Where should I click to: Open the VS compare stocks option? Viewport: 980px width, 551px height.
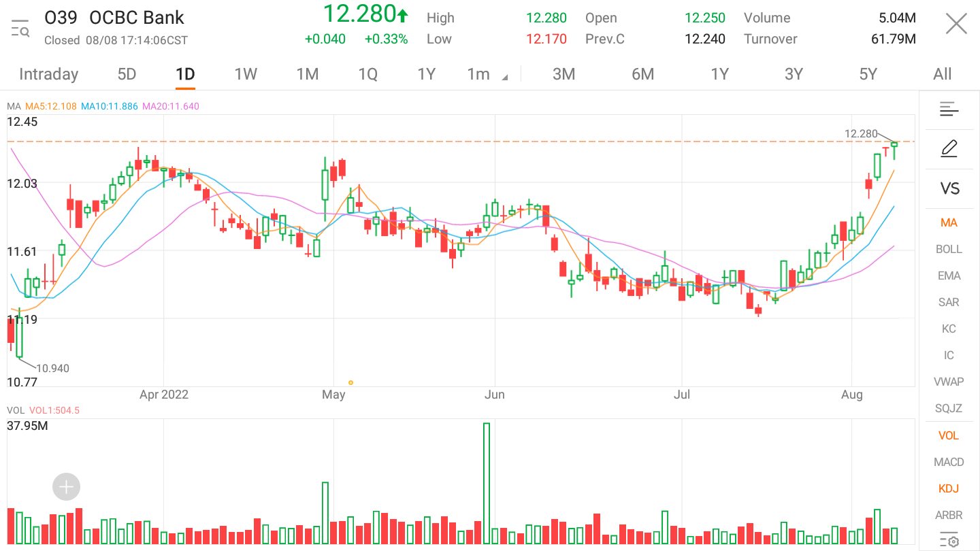tap(949, 188)
